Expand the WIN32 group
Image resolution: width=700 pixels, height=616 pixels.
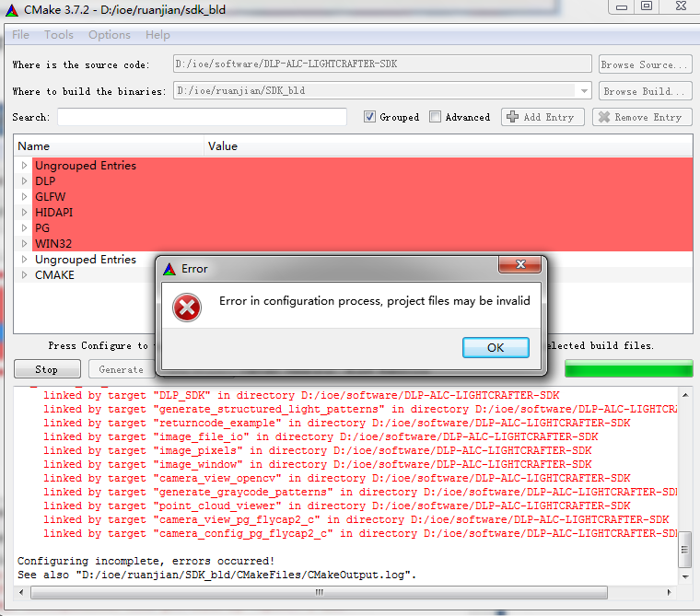click(x=24, y=243)
